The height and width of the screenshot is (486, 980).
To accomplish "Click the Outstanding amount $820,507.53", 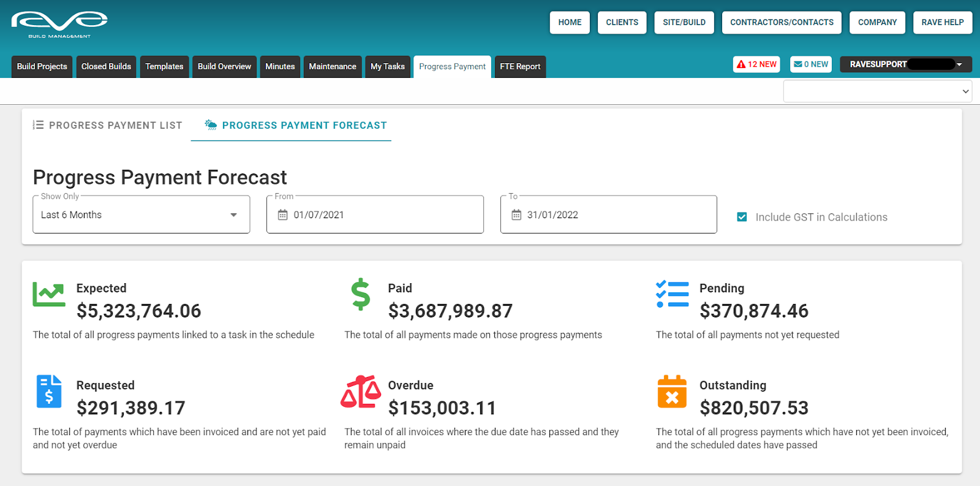I will [754, 408].
